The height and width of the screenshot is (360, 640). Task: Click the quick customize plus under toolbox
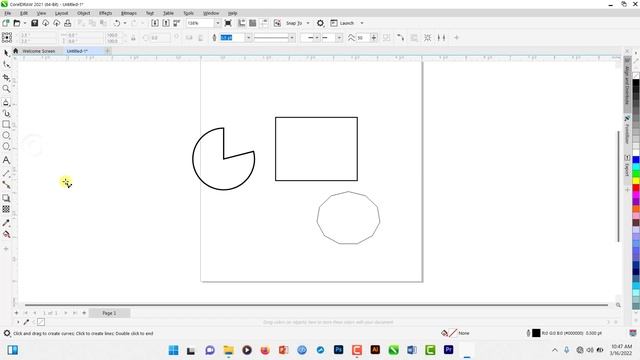6,249
